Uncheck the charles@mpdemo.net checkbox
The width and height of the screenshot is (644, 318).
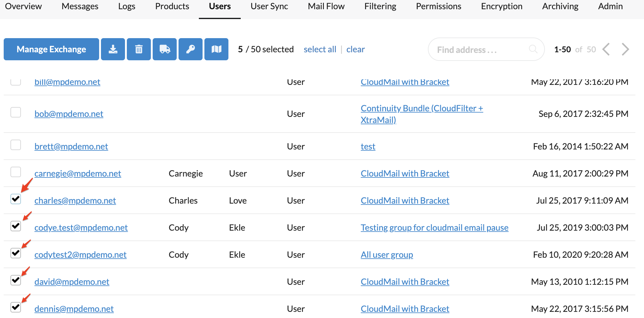[x=16, y=199]
